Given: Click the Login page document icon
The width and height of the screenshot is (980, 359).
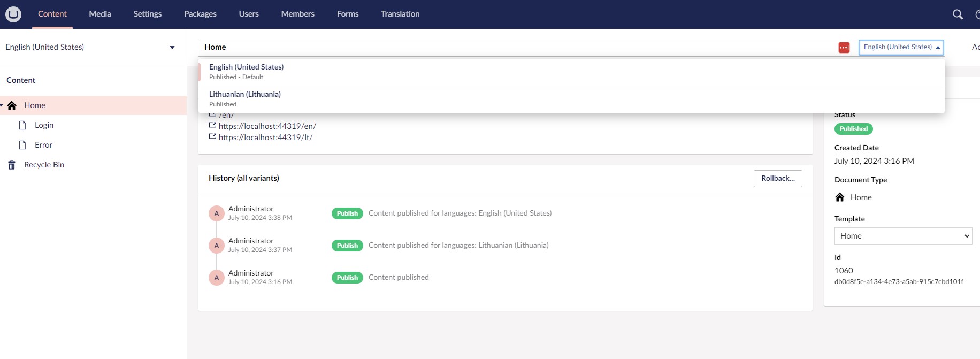Looking at the screenshot, I should click(22, 125).
